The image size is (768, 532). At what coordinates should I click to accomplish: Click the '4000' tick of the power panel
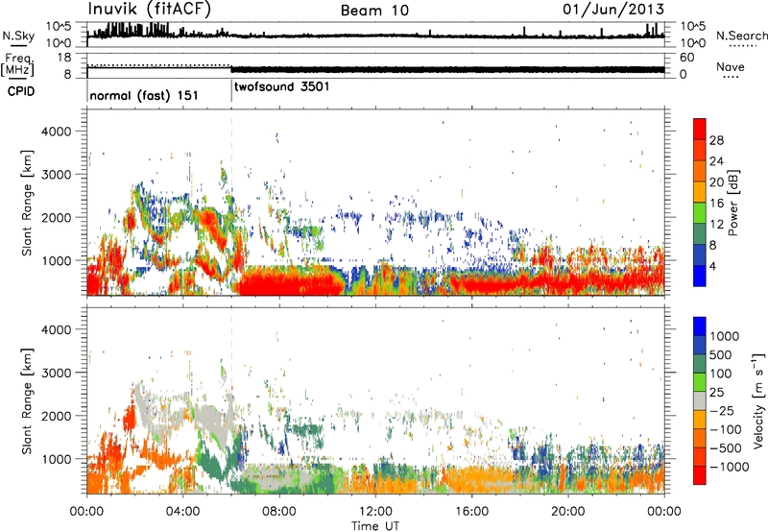[x=57, y=132]
